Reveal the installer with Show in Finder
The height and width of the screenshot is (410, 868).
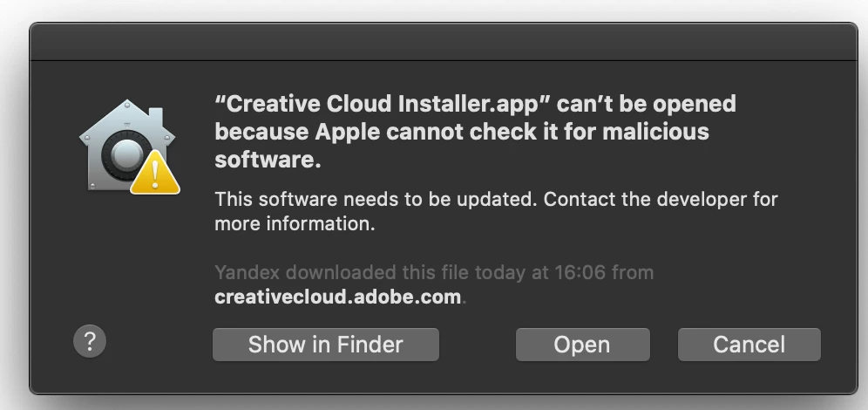coord(326,345)
